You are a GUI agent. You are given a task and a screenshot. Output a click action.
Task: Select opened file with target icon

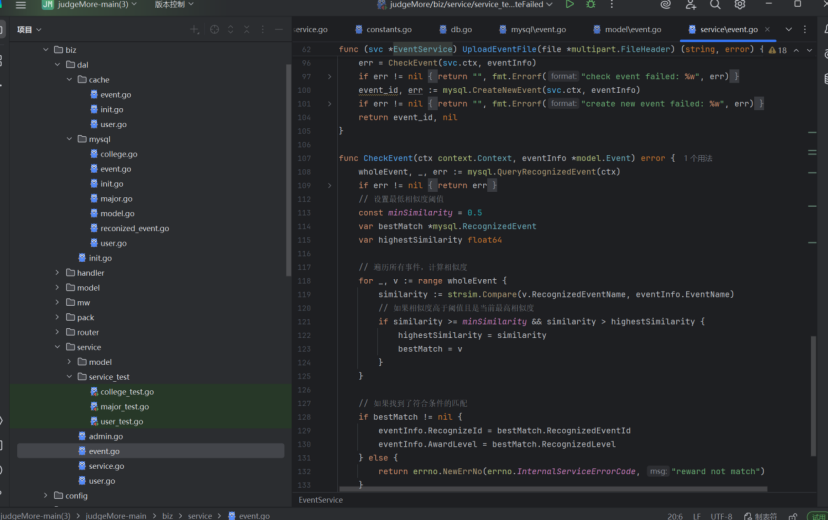214,30
